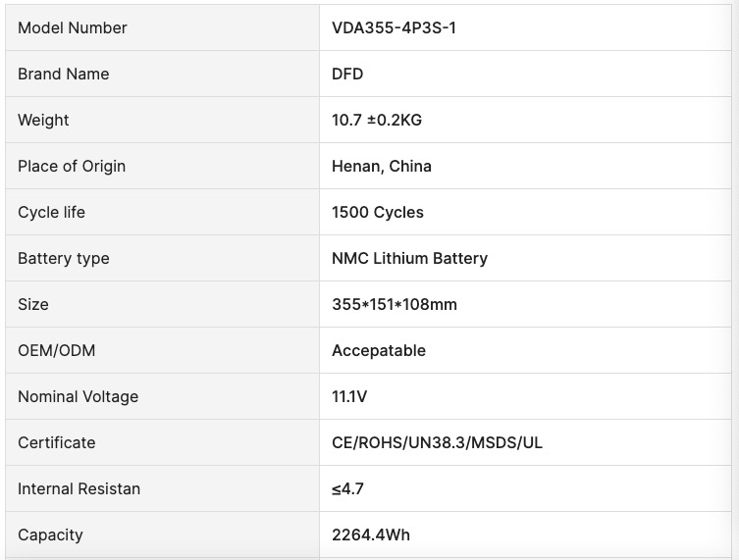This screenshot has width=739, height=560.
Task: Click the 10.7 ±0.2KG weight value
Action: pos(377,120)
